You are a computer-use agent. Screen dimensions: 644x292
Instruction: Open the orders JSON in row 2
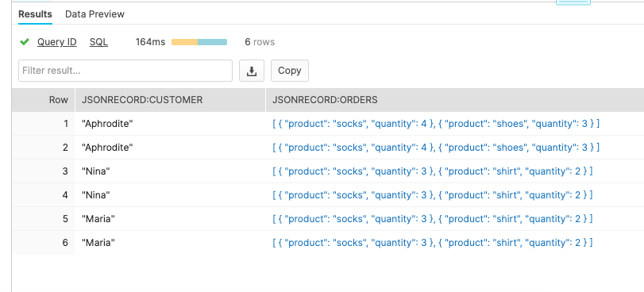[x=436, y=148]
